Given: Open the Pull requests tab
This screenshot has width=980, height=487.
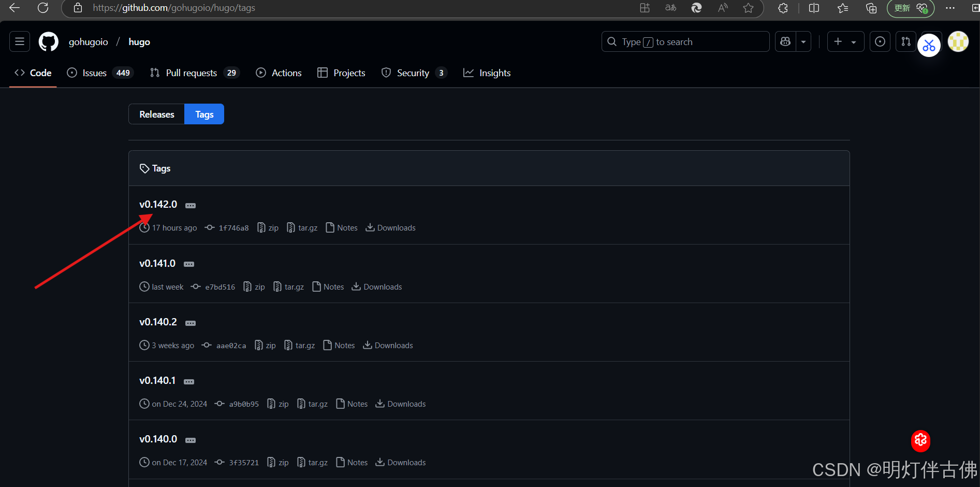Looking at the screenshot, I should [195, 73].
